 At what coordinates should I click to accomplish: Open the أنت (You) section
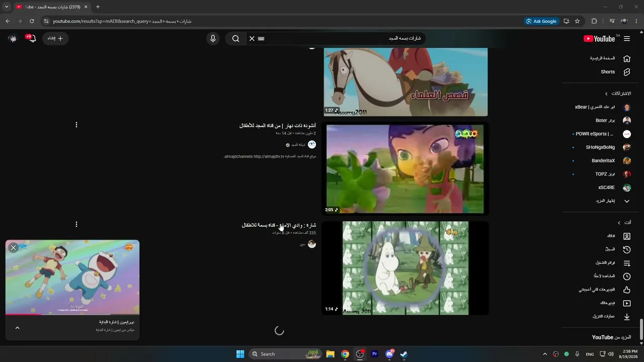(x=624, y=223)
